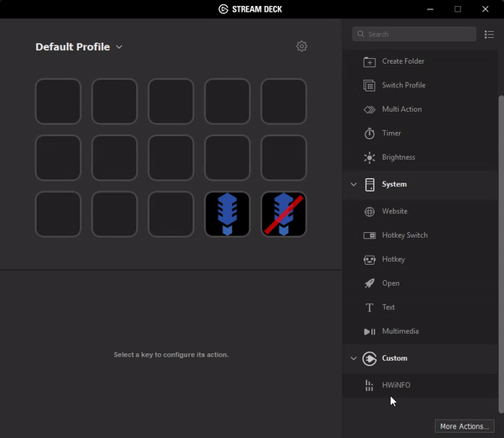Image resolution: width=504 pixels, height=438 pixels.
Task: Click the Open rocket icon
Action: (370, 283)
